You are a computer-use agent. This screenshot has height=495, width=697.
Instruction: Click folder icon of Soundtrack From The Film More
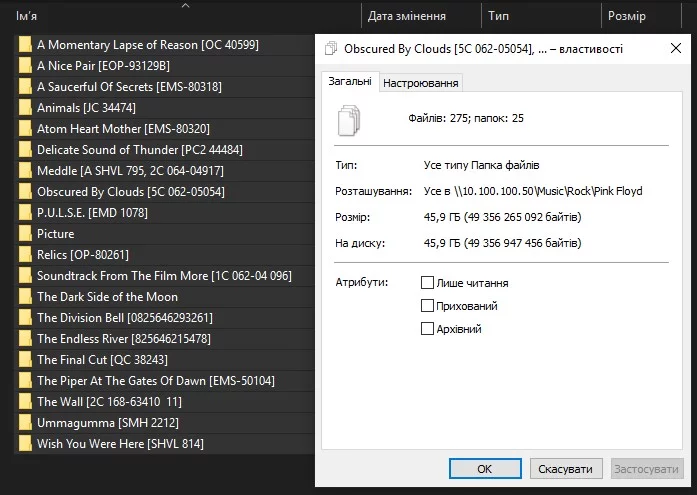25,276
